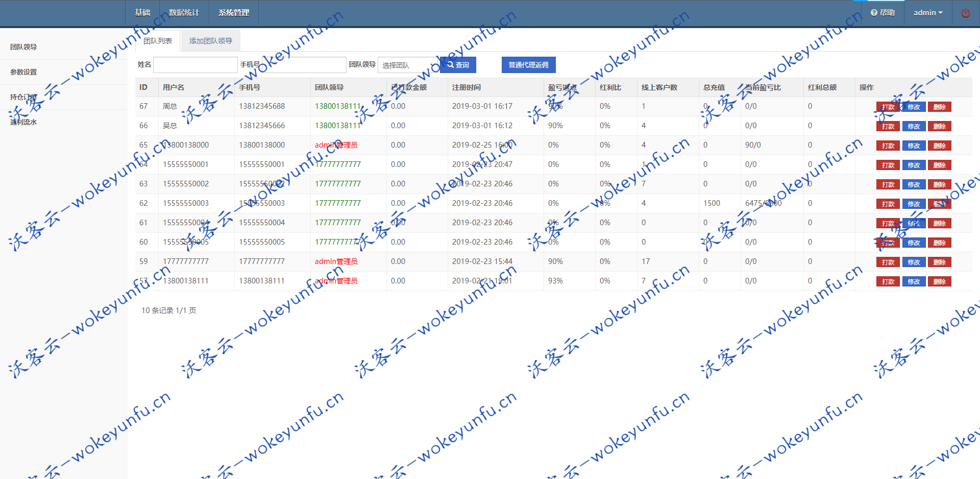Click the 90/0 current profit-loss ratio

[x=753, y=145]
